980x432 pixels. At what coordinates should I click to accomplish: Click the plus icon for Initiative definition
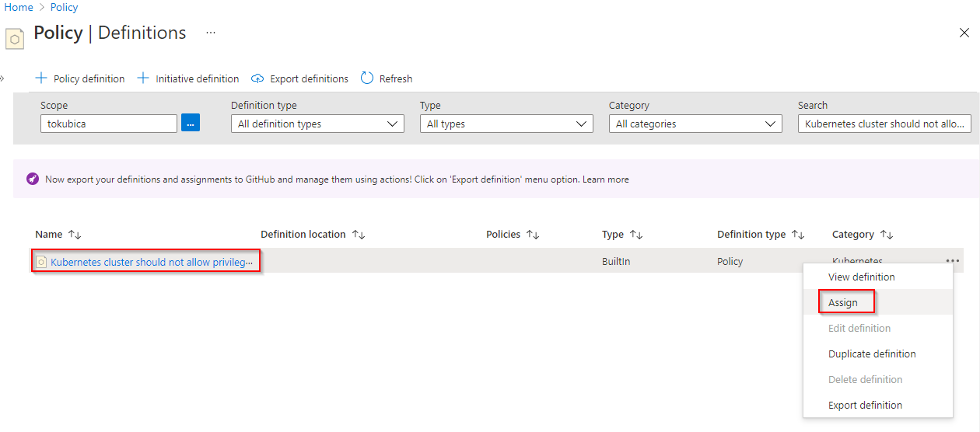(x=143, y=78)
